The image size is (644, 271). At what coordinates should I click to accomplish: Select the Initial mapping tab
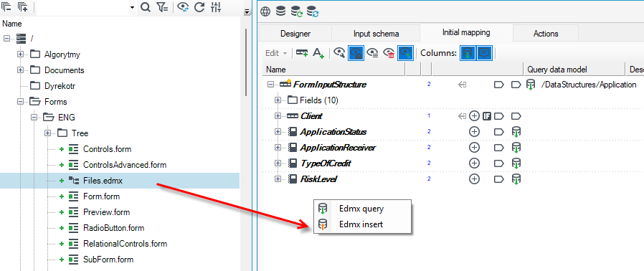[x=466, y=32]
